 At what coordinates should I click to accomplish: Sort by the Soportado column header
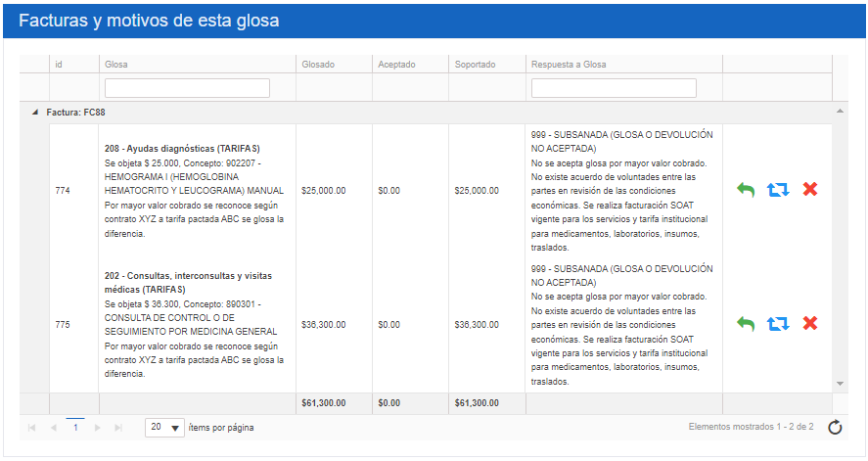pos(475,65)
